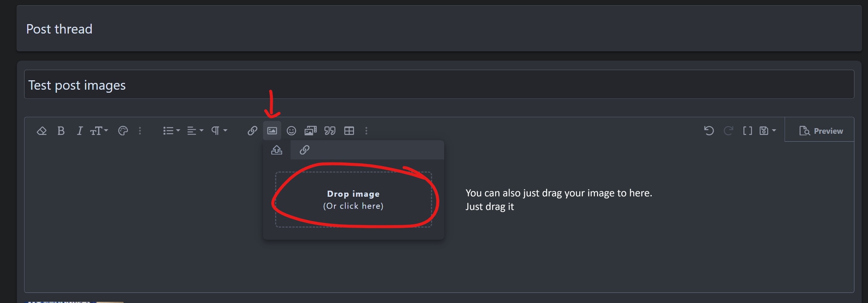This screenshot has height=303, width=868.
Task: Open the smilies emoji picker
Action: pos(291,131)
